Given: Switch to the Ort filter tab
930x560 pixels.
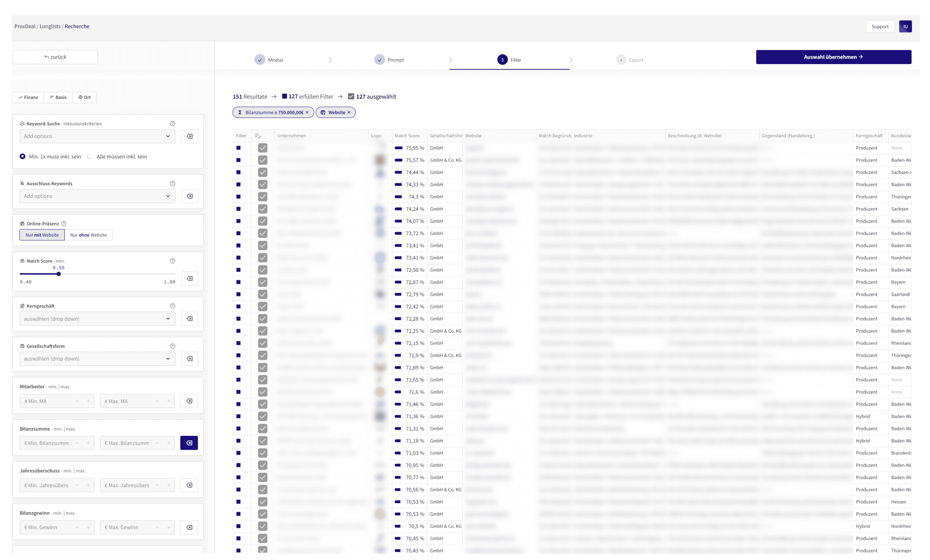Looking at the screenshot, I should 84,97.
